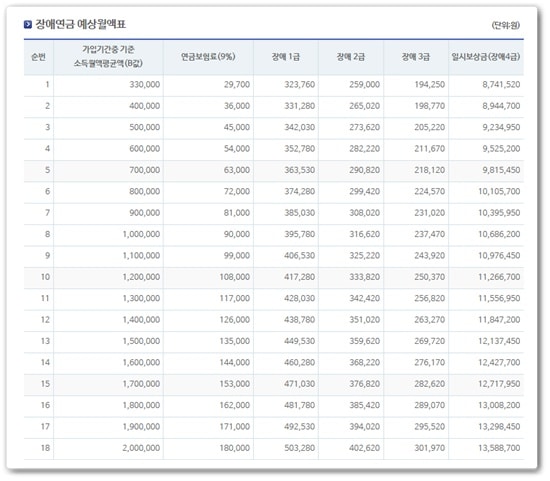Click the unit label (단위:원)
The height and width of the screenshot is (481, 550).
pos(505,25)
